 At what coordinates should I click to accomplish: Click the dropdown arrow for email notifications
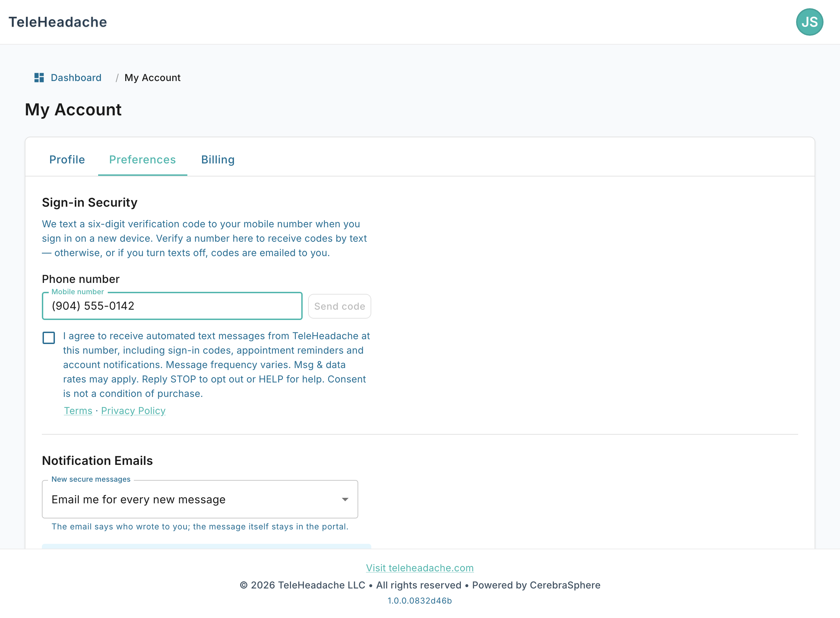coord(345,500)
